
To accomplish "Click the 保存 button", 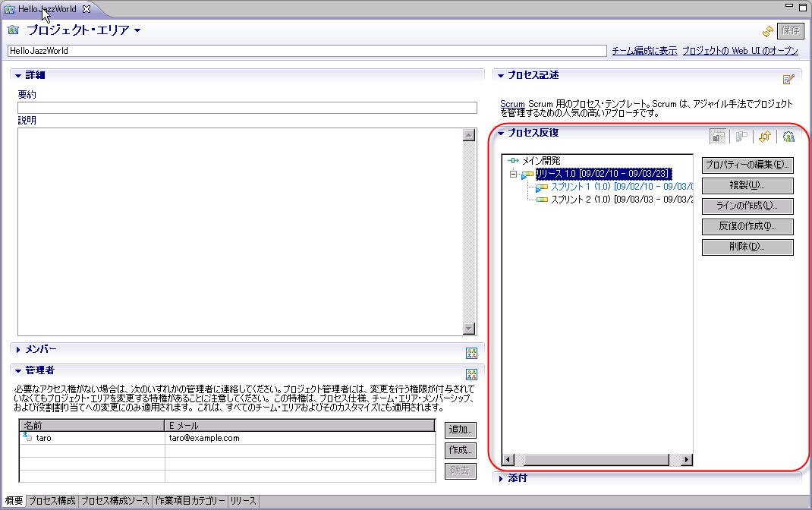I will click(790, 30).
